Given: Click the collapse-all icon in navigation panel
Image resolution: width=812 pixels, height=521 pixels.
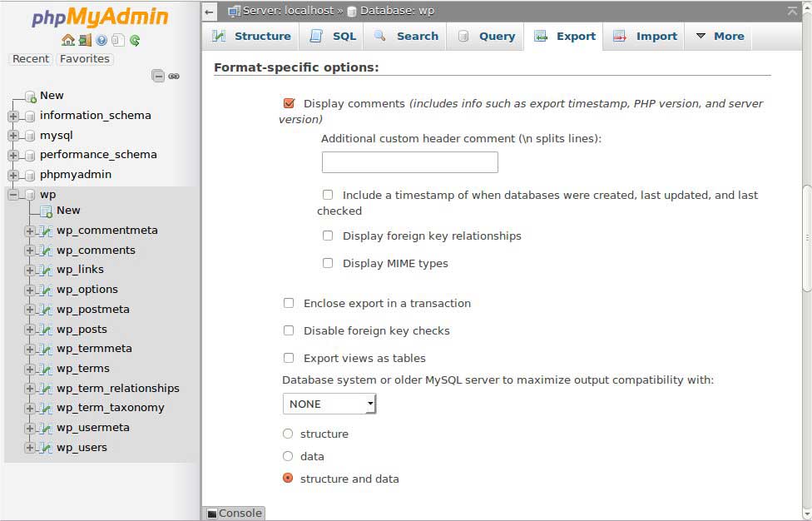Looking at the screenshot, I should (x=157, y=76).
